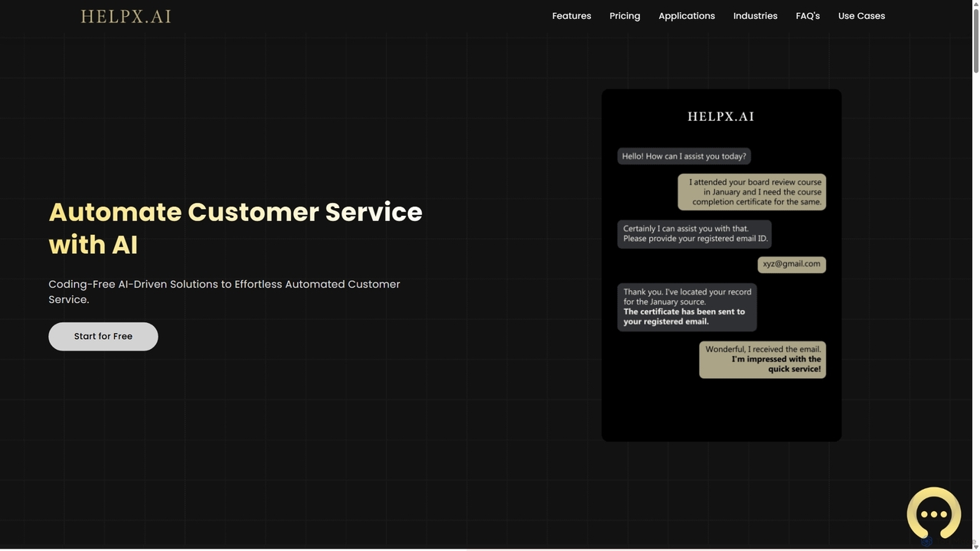Open the FAQ's navigation link

(808, 16)
